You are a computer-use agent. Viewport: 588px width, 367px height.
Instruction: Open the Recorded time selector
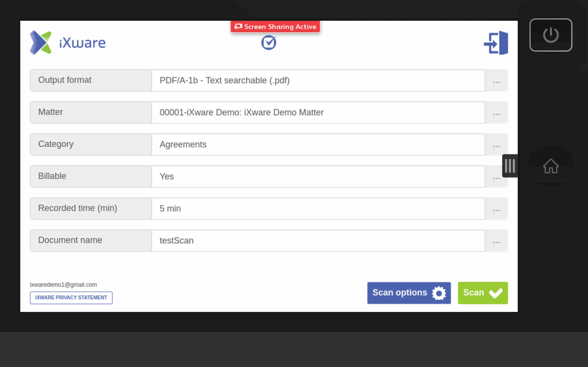(496, 208)
